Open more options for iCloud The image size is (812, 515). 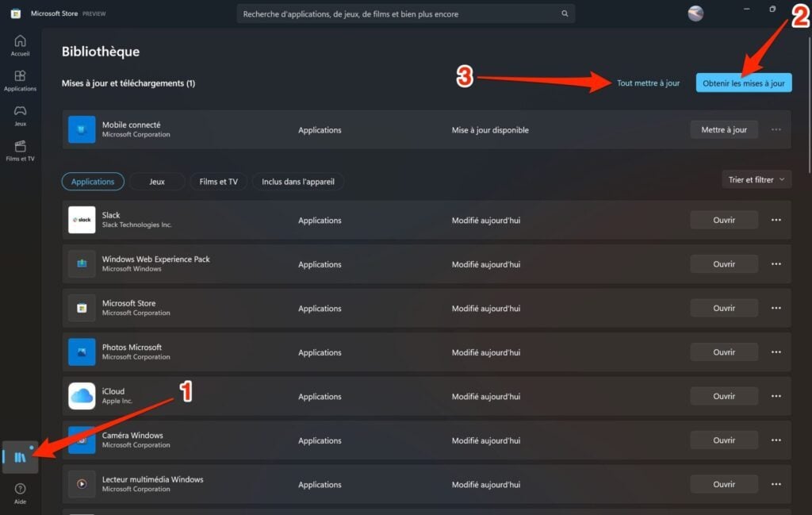pos(776,396)
